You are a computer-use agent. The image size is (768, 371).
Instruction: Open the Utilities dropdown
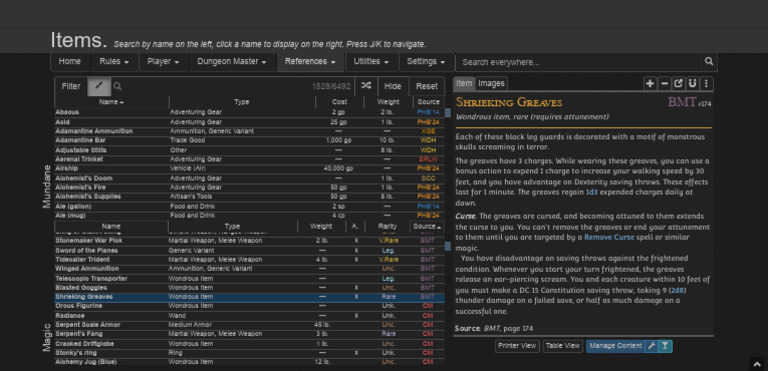[x=372, y=62]
